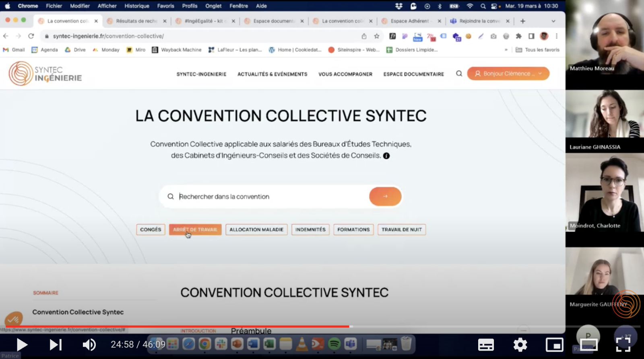644x359 pixels.
Task: Select the TRAVAIL DE NUIT tag
Action: pos(402,230)
